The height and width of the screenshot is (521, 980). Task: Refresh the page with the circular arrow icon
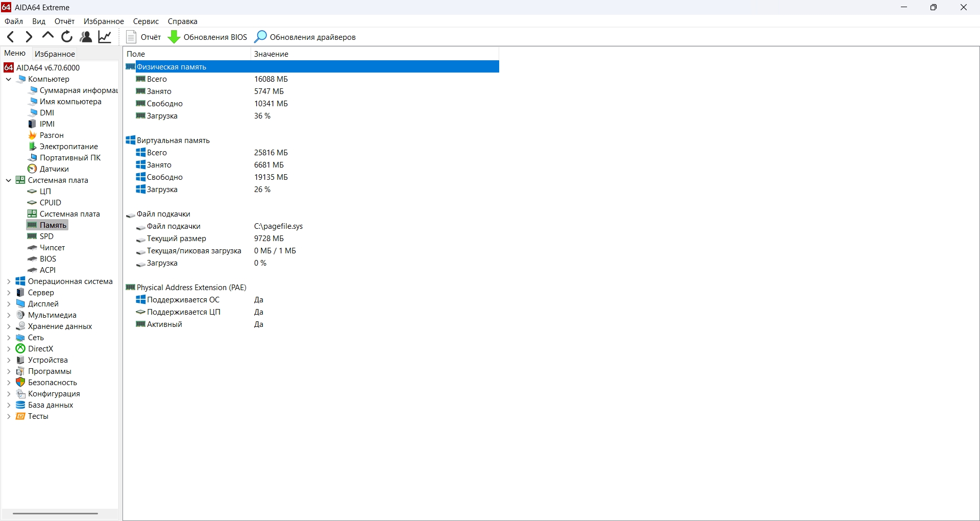67,37
